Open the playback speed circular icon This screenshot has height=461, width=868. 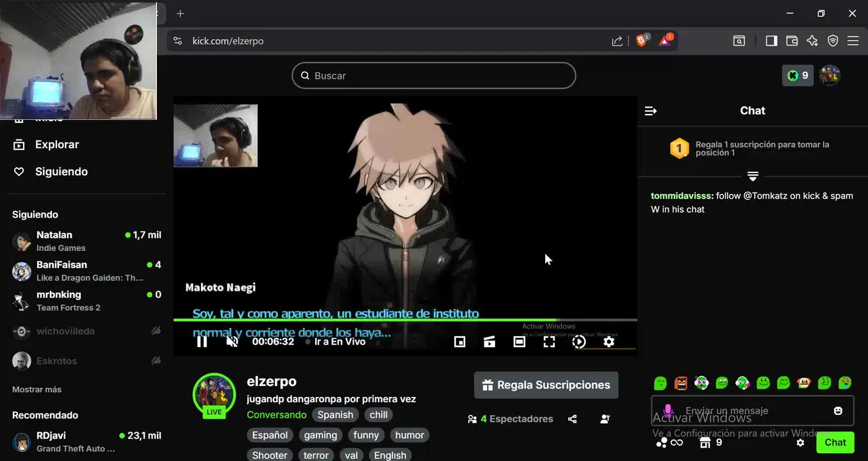click(x=579, y=342)
